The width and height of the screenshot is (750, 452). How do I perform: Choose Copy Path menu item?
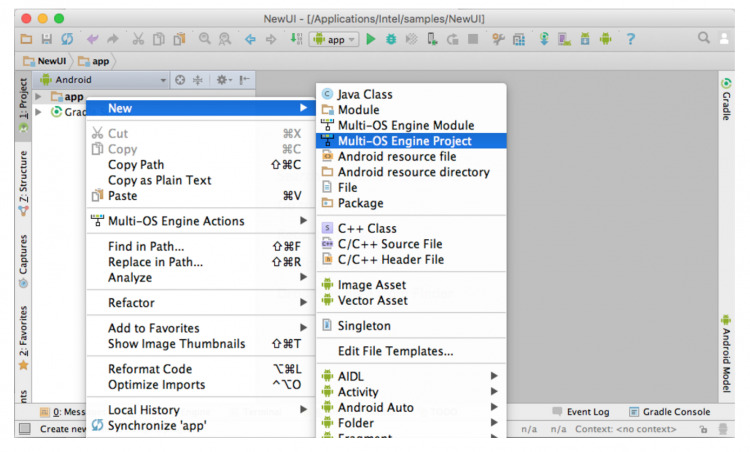201,165
